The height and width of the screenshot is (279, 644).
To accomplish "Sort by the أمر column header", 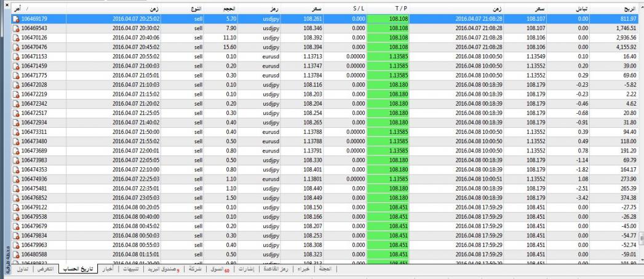I will [39, 8].
